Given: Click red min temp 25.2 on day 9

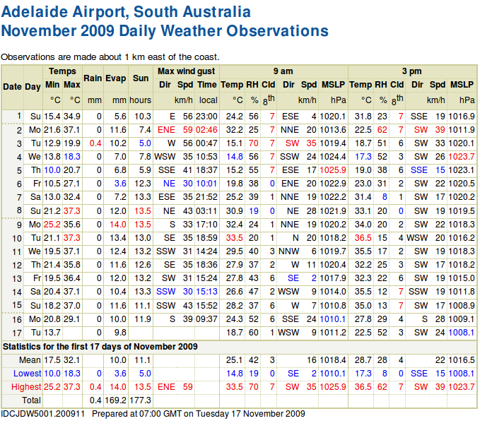Looking at the screenshot, I should click(x=52, y=225).
